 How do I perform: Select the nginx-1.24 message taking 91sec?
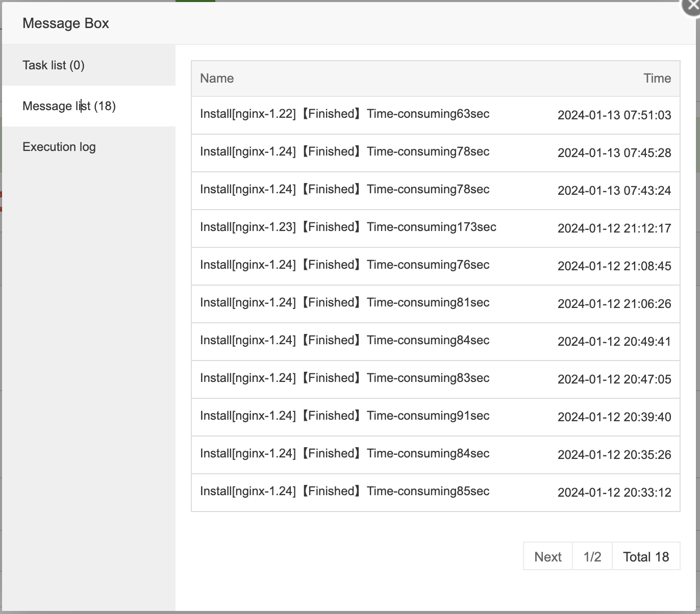(x=344, y=416)
